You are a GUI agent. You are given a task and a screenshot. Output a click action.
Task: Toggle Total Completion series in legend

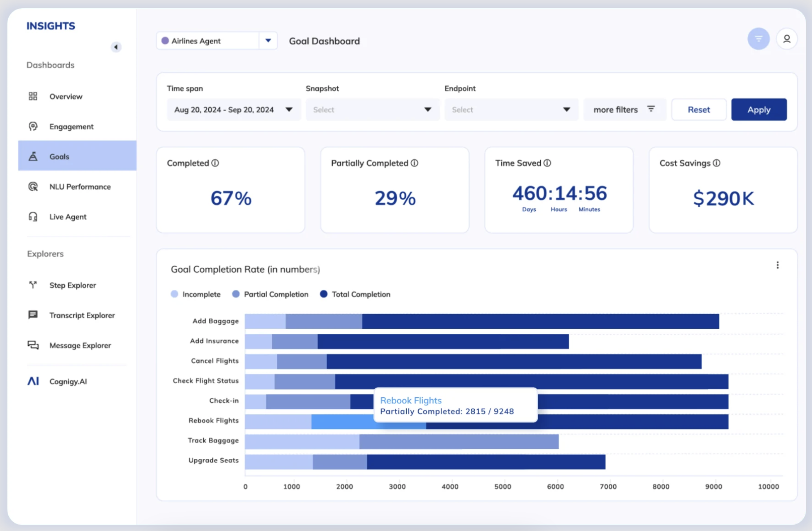click(355, 294)
